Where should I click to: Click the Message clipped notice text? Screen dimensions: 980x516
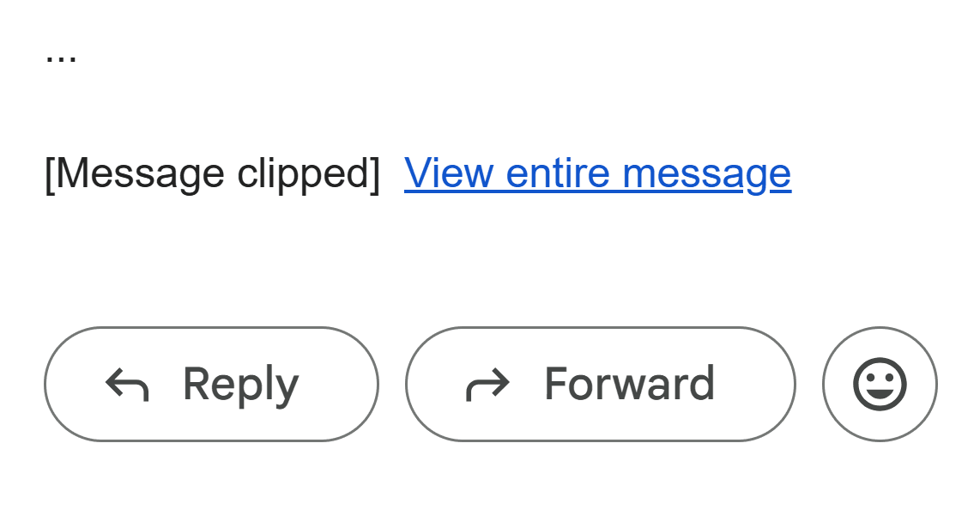203,173
